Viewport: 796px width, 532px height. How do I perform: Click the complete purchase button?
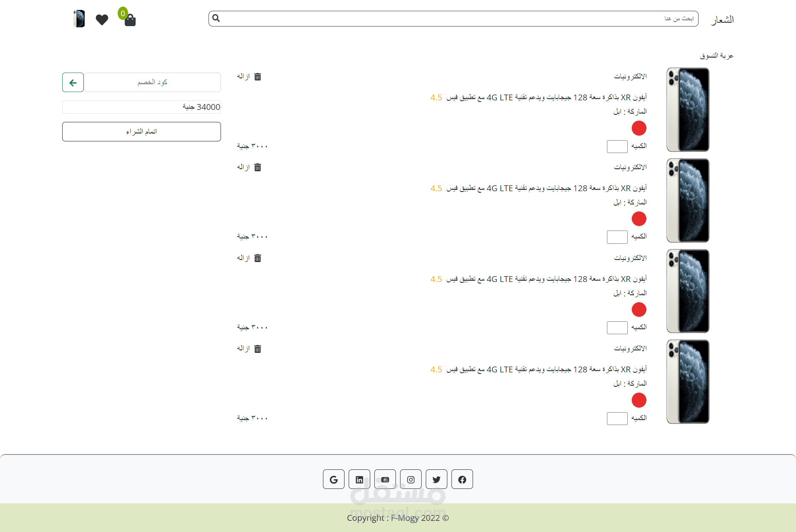[x=141, y=131]
